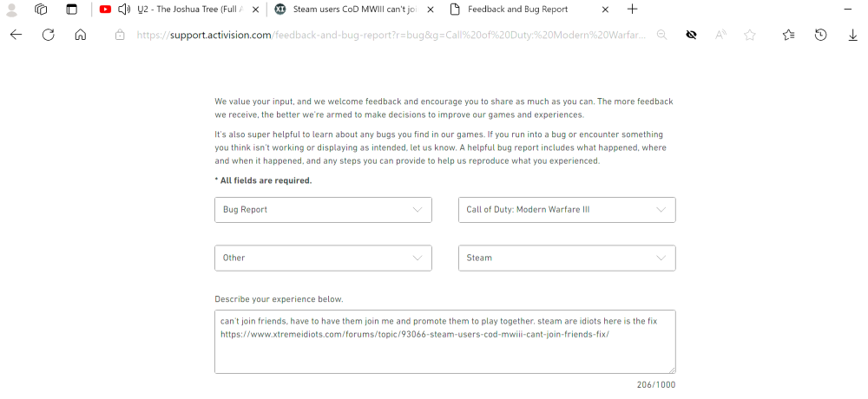The height and width of the screenshot is (399, 868).
Task: Open the downloads icon
Action: (x=852, y=35)
